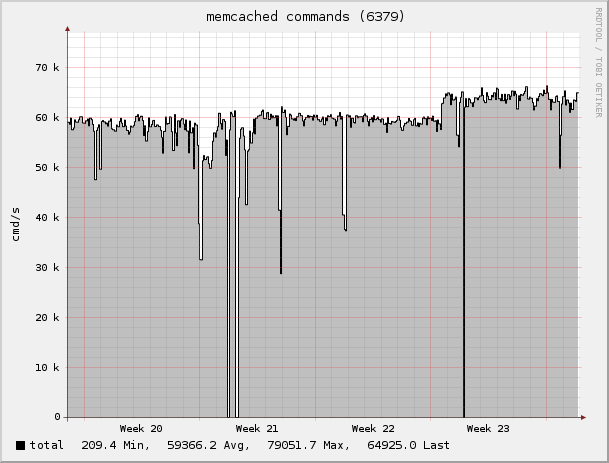Click the 'total' legend label
Image resolution: width=609 pixels, height=463 pixels.
tap(46, 445)
